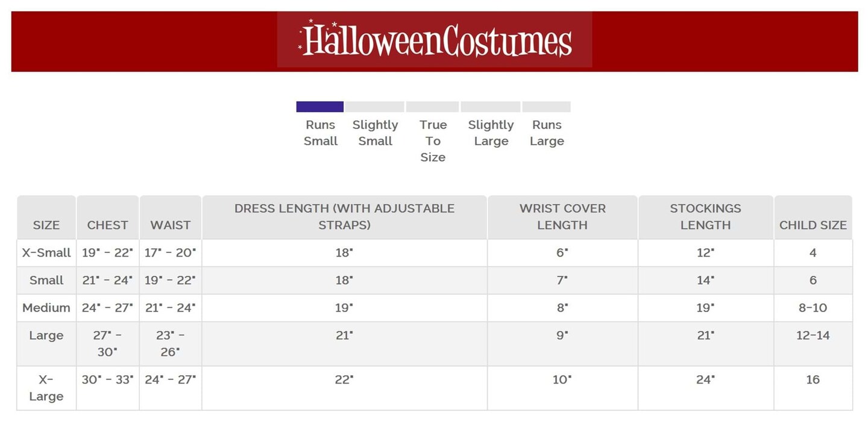Click the CHEST column header
The image size is (868, 427).
click(107, 225)
